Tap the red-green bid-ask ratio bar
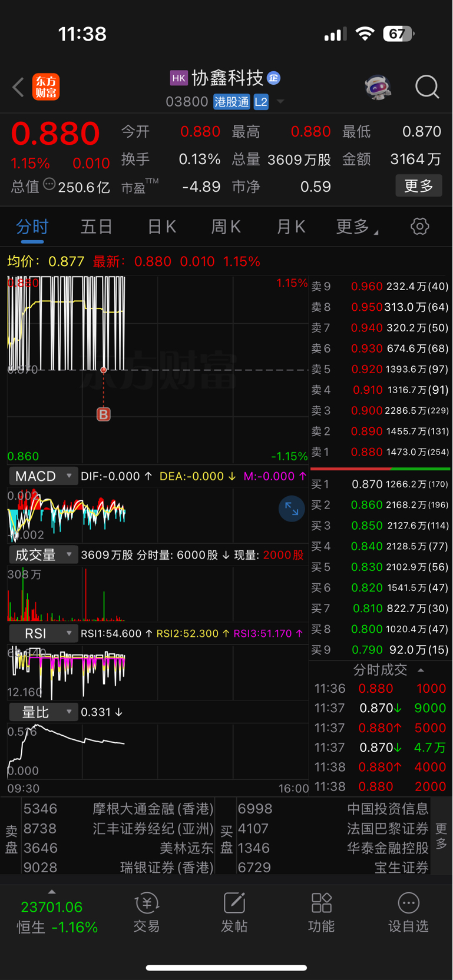Screen dimensions: 453x980 pyautogui.click(x=380, y=469)
